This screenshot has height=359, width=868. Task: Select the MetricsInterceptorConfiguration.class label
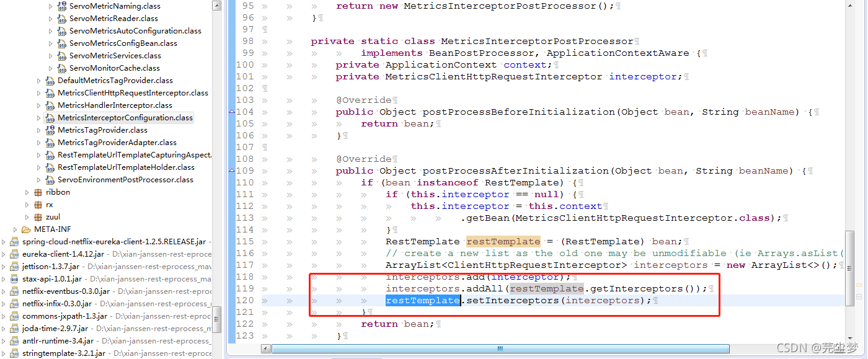click(x=125, y=118)
